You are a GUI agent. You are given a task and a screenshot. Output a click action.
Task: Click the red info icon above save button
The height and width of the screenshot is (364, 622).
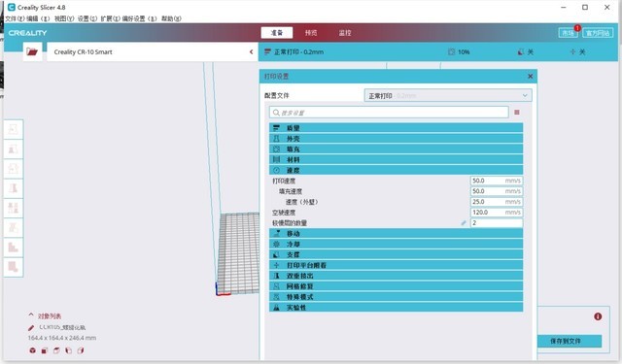pyautogui.click(x=598, y=316)
